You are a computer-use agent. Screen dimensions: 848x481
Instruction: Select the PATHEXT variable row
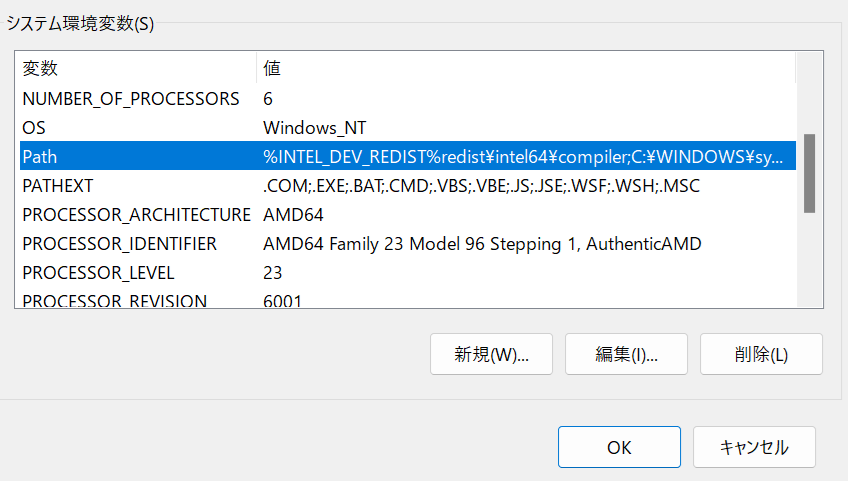click(x=408, y=186)
